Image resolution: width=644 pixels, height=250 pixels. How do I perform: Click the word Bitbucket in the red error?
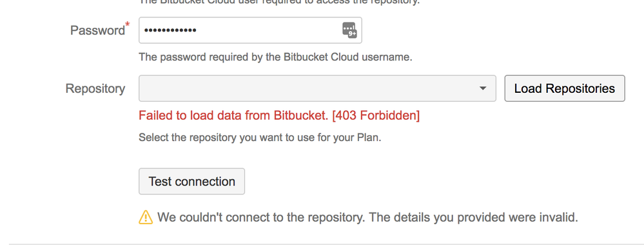click(x=301, y=116)
